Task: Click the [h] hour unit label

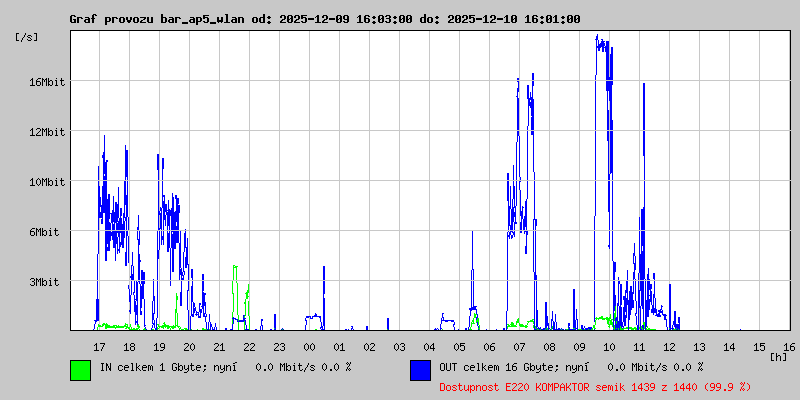Action: 778,357
